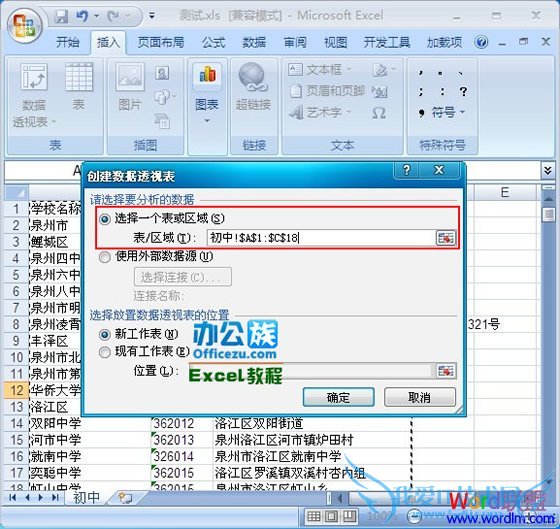
Task: Click the Office button orb
Action: [x=24, y=27]
